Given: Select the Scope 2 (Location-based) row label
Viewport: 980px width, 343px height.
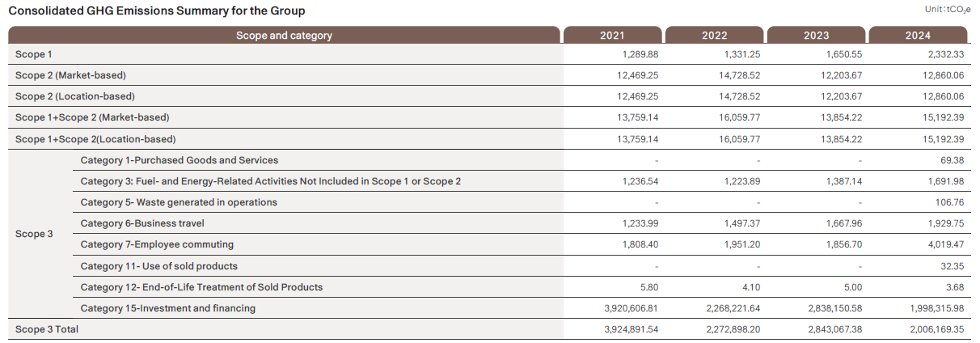Looking at the screenshot, I should pos(75,96).
